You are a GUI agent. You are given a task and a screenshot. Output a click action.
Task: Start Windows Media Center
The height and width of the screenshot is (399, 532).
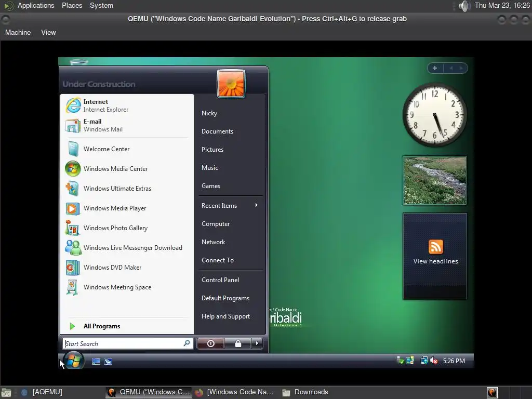click(x=127, y=169)
